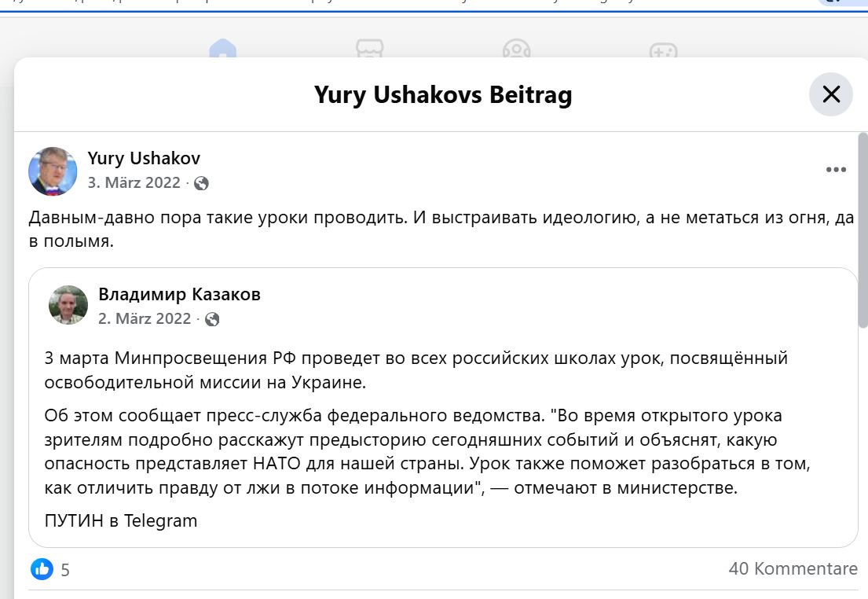868x599 pixels.
Task: Open shared post date 2. März 2022
Action: [145, 318]
